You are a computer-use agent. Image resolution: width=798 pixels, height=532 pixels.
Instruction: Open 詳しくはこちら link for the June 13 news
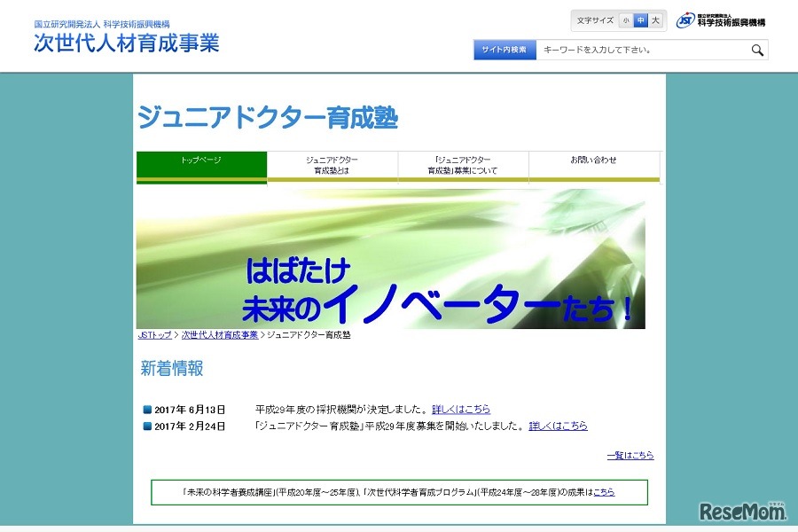461,409
